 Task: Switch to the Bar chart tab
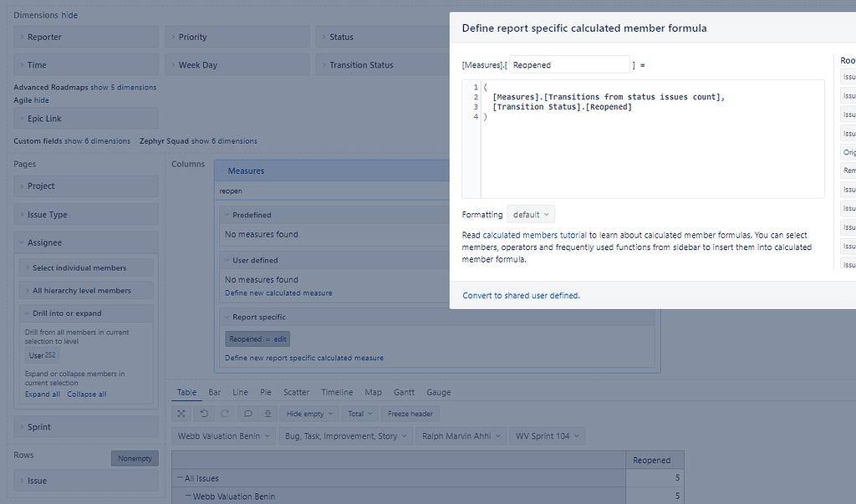[214, 392]
